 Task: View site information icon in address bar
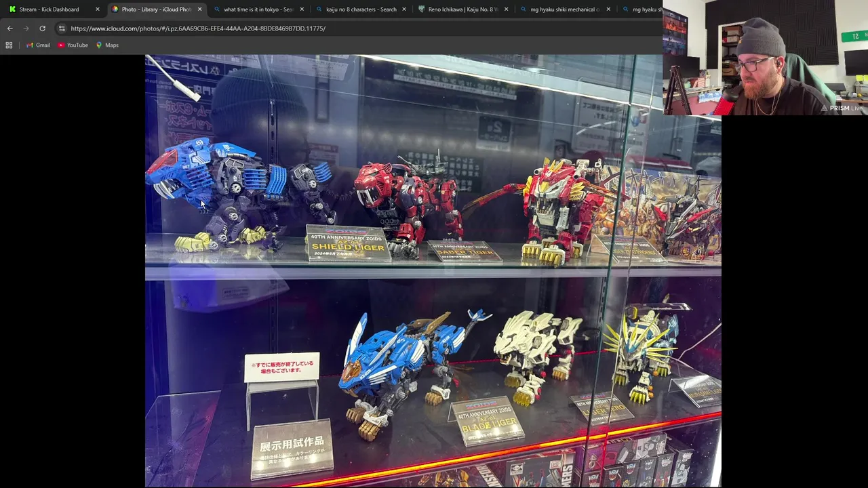(x=62, y=28)
